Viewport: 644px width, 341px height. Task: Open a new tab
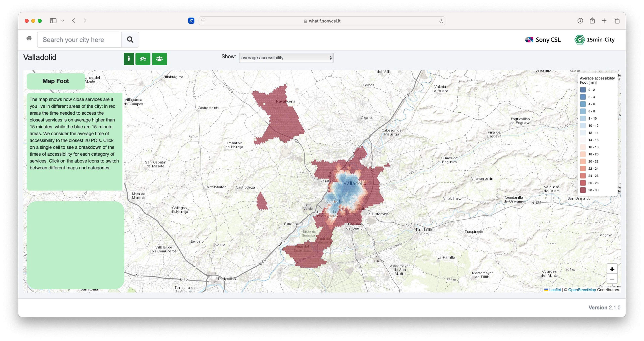604,21
